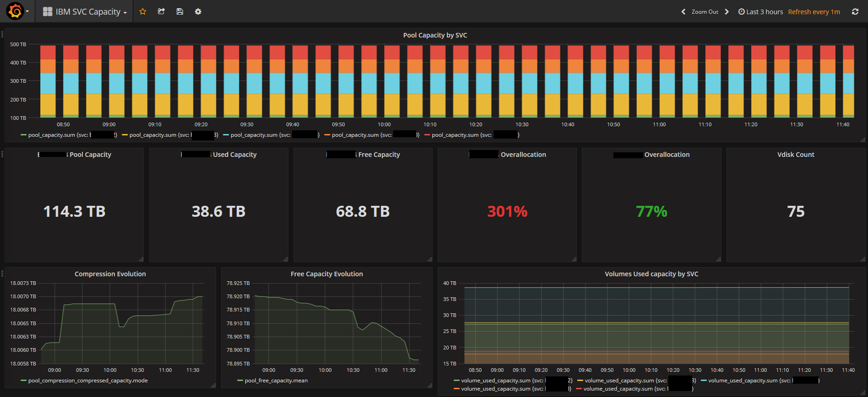This screenshot has height=397, width=868.
Task: Save the dashboard with the floppy disk icon
Action: click(179, 11)
